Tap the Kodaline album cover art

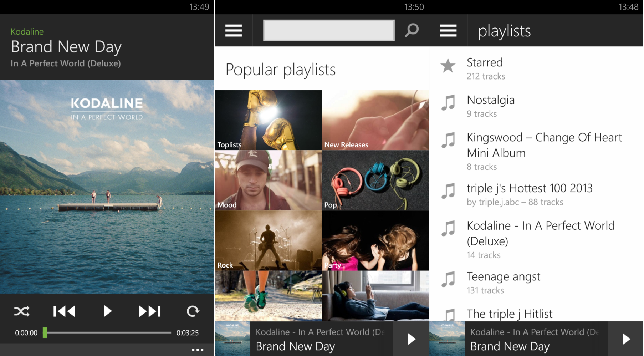point(107,187)
